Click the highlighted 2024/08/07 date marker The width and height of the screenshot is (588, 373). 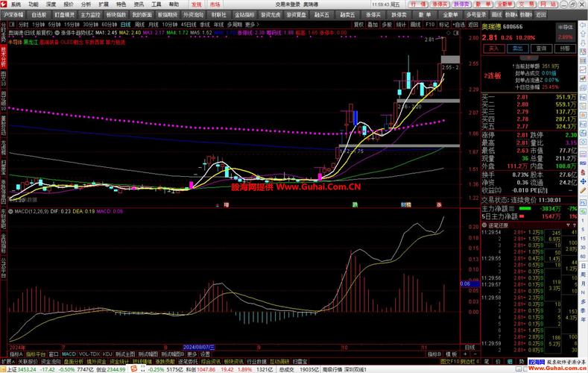point(199,348)
